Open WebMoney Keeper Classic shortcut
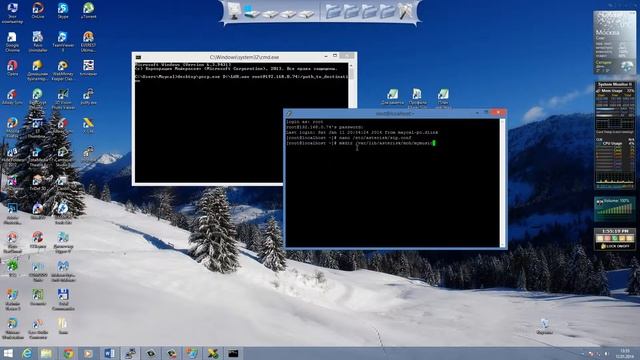 click(63, 70)
